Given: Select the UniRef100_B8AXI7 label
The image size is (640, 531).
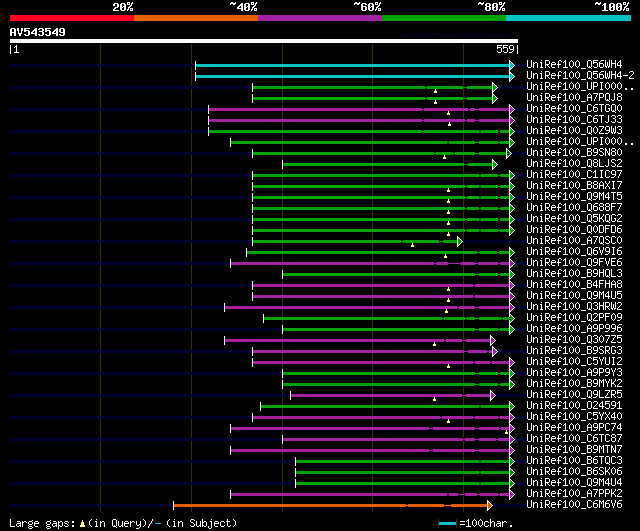Looking at the screenshot, I should pyautogui.click(x=574, y=186).
